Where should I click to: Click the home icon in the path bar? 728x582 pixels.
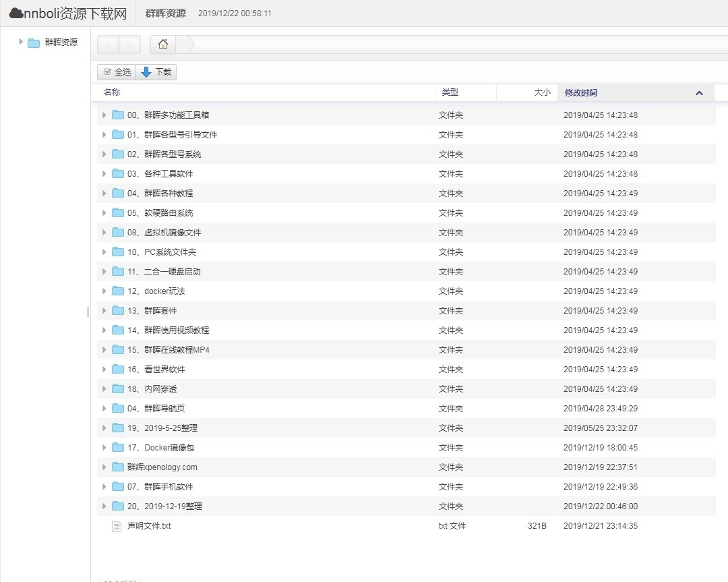[x=163, y=44]
